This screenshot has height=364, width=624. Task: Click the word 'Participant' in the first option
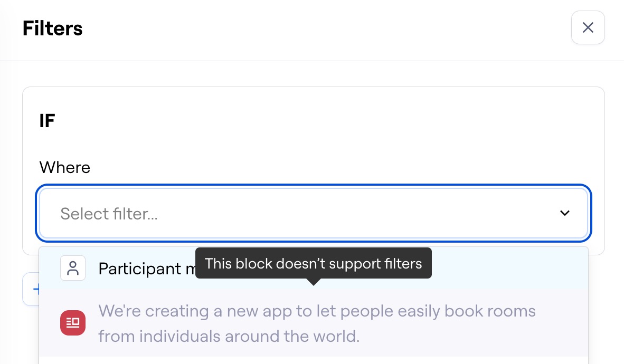[140, 269]
